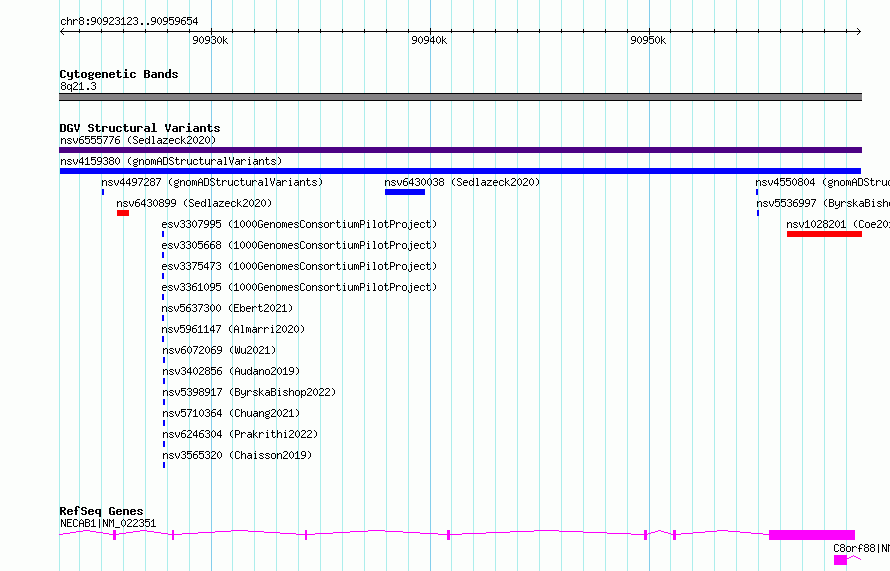Open the C8orf88 gene label
Viewport: 890px width, 571px height.
tap(861, 548)
